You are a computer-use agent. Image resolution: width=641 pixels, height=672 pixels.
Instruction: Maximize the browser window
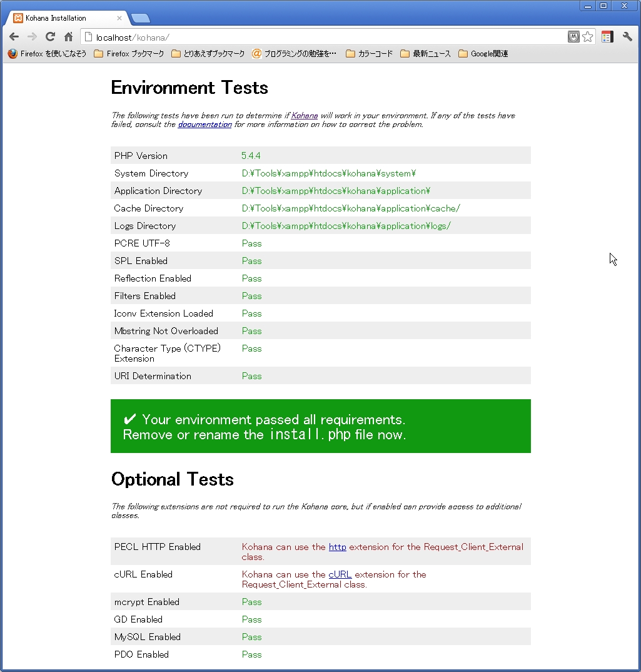point(603,6)
